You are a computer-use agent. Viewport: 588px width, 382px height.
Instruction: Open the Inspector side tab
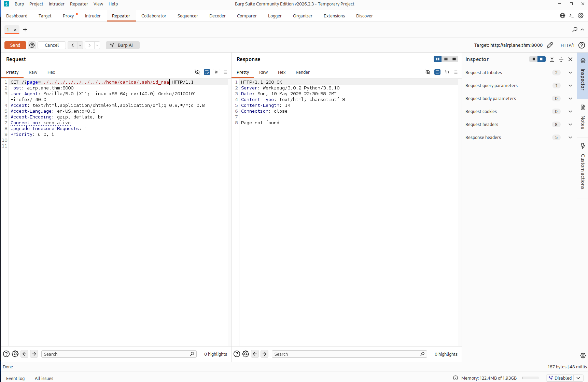(x=583, y=75)
